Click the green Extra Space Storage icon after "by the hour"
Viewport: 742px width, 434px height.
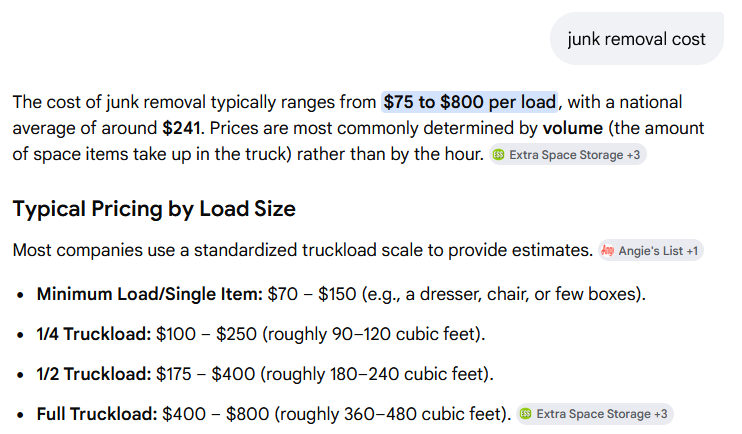point(498,156)
